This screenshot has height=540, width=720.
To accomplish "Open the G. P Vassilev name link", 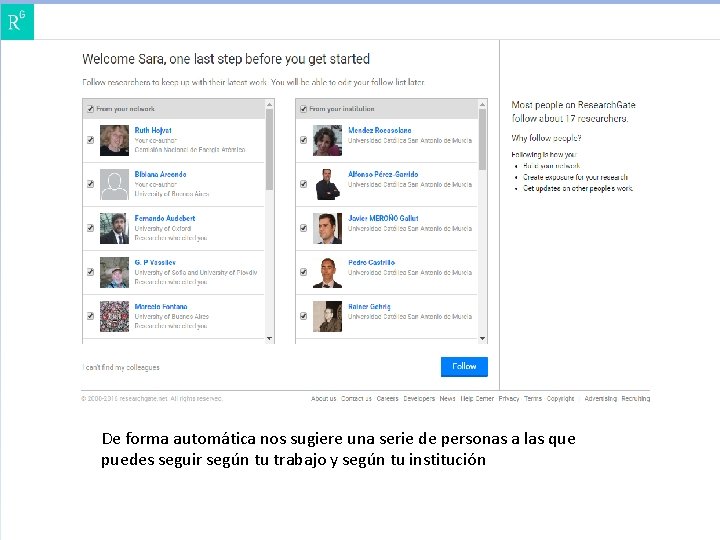I will point(155,263).
